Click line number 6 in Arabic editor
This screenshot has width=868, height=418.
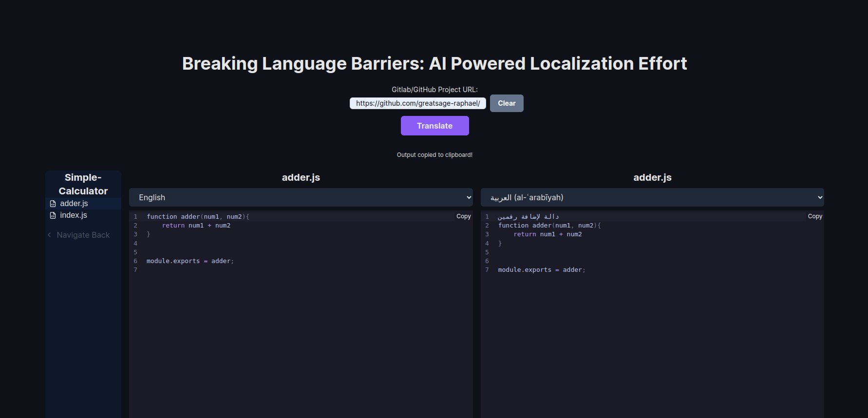click(487, 261)
